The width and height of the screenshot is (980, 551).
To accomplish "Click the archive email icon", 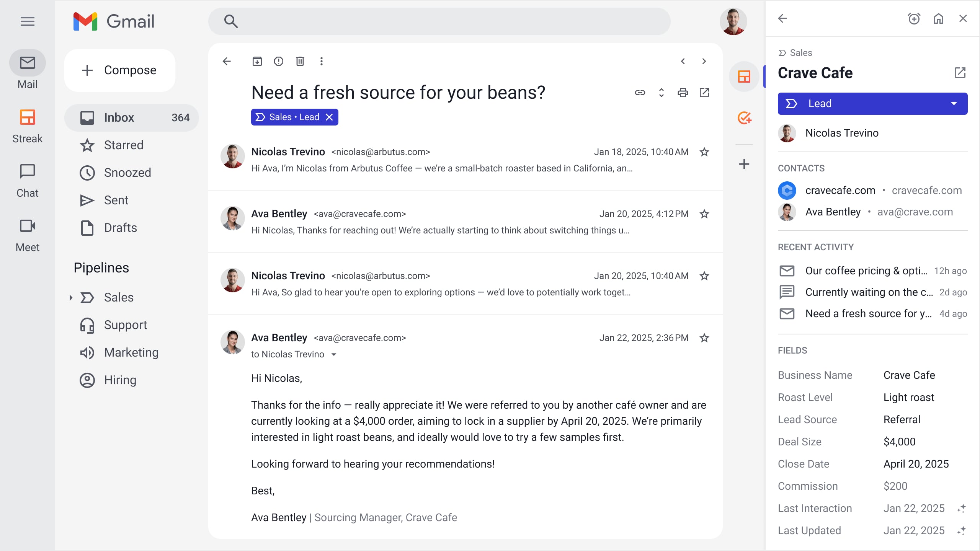I will 257,61.
